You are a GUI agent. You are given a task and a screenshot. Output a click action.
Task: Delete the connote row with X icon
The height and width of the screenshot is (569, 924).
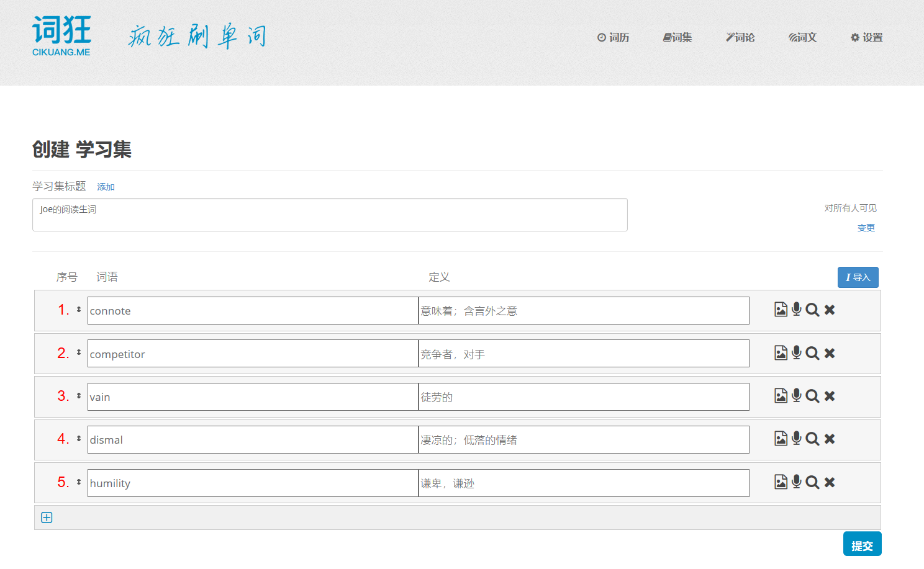(x=830, y=310)
